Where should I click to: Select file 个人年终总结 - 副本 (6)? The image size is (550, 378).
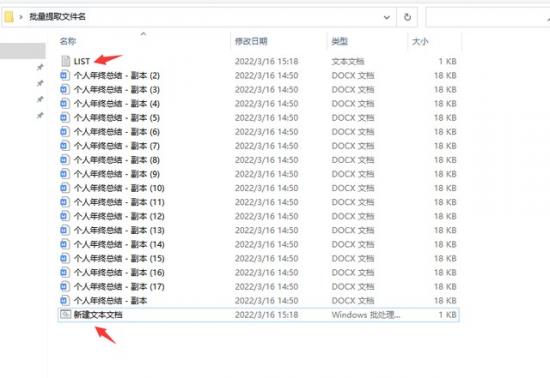click(117, 131)
